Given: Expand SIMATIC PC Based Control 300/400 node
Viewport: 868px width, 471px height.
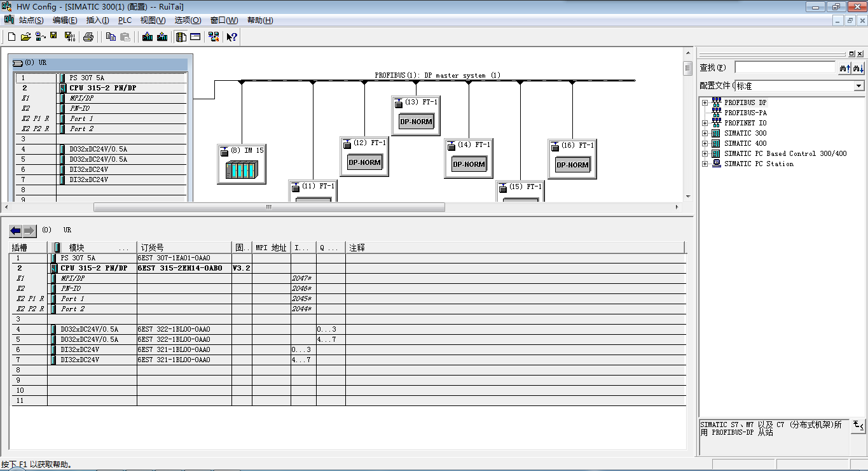Looking at the screenshot, I should tap(705, 153).
